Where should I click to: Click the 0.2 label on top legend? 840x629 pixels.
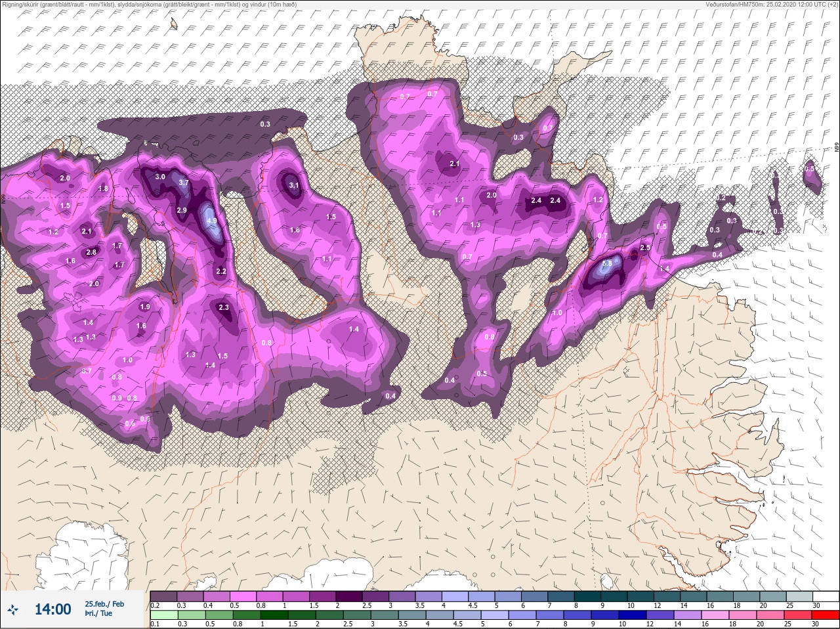tap(155, 605)
